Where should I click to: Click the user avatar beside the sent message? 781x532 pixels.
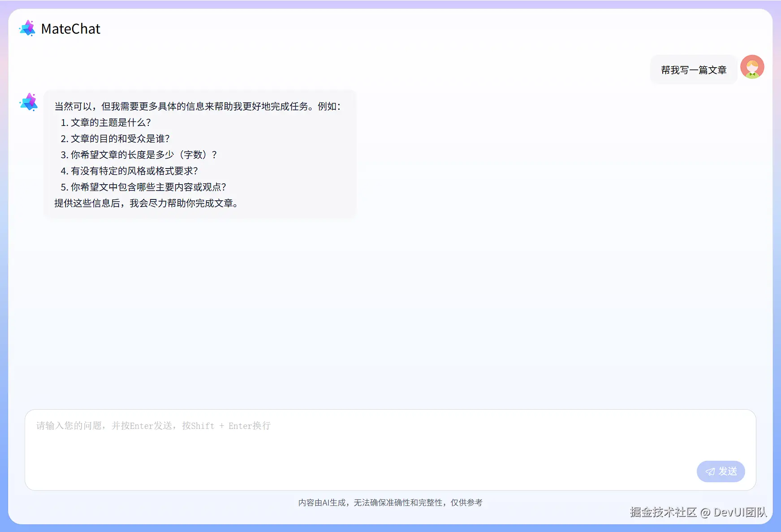(752, 67)
